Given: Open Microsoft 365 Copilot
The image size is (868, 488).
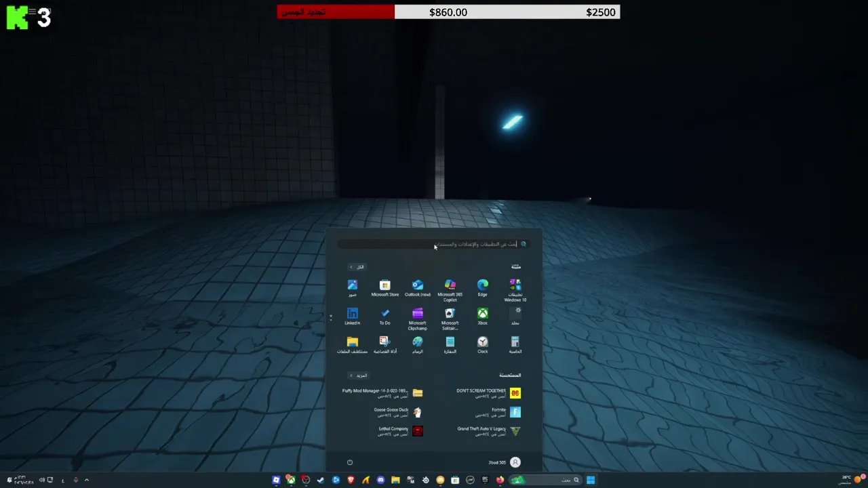Looking at the screenshot, I should tap(450, 291).
